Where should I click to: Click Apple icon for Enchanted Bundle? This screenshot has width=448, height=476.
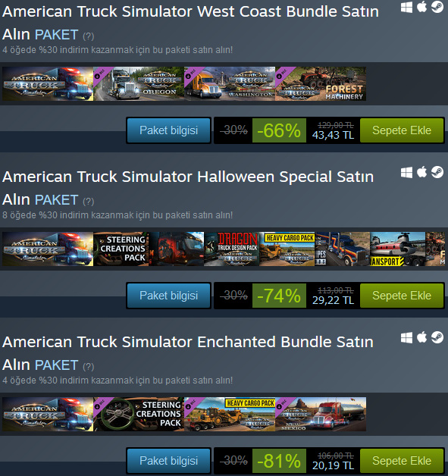421,337
